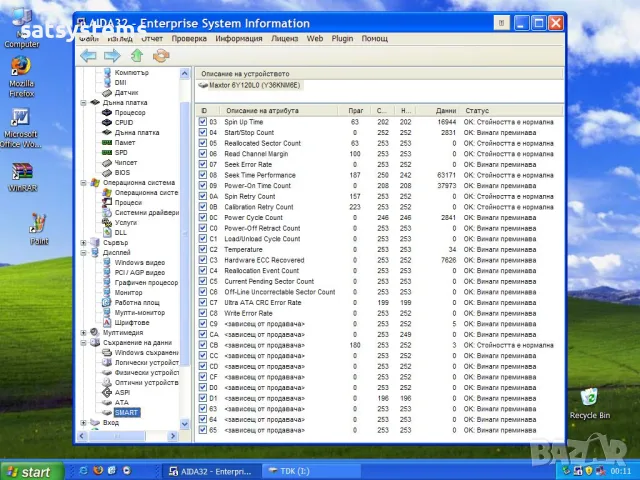Click the Back arrow toolbar icon
The image size is (640, 480).
pyautogui.click(x=88, y=56)
